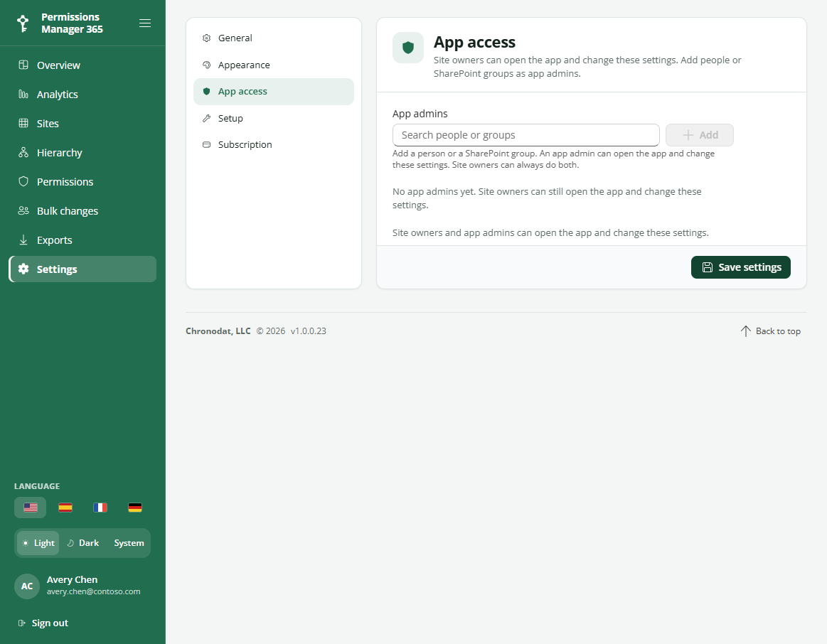The height and width of the screenshot is (644, 827).
Task: Select the Settings menu item
Action: pyautogui.click(x=82, y=269)
